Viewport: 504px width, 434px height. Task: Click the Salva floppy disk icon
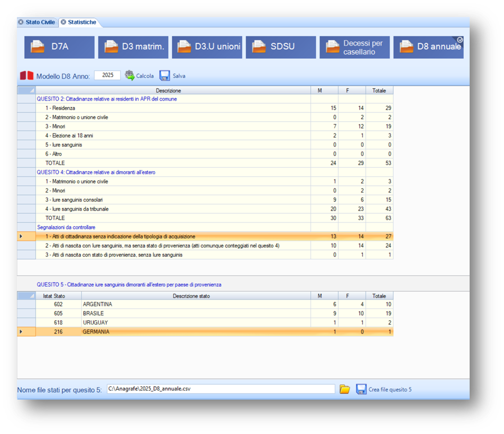pos(164,76)
